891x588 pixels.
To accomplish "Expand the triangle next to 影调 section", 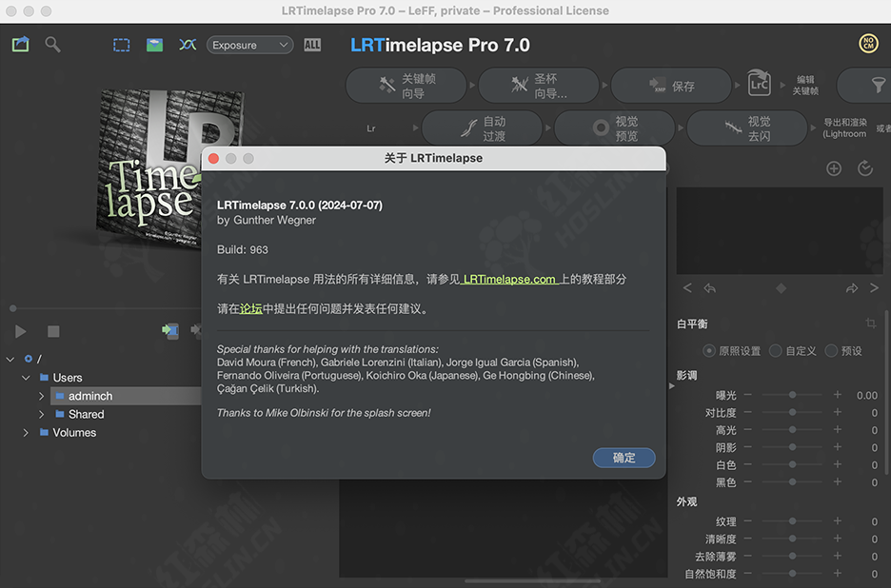I will 672,386.
